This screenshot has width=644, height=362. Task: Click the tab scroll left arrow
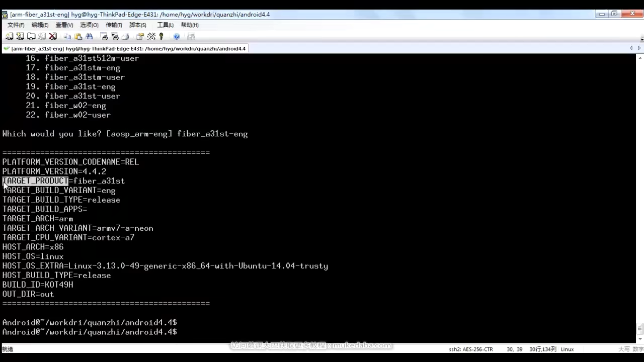[x=631, y=48]
